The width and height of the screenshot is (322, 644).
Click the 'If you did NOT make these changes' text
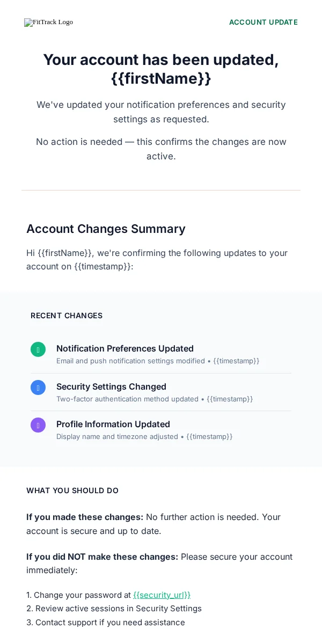(102, 557)
